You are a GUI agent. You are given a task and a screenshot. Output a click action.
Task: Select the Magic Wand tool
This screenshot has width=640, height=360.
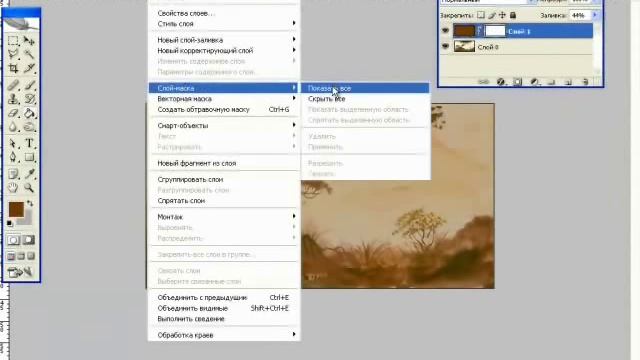(x=29, y=53)
